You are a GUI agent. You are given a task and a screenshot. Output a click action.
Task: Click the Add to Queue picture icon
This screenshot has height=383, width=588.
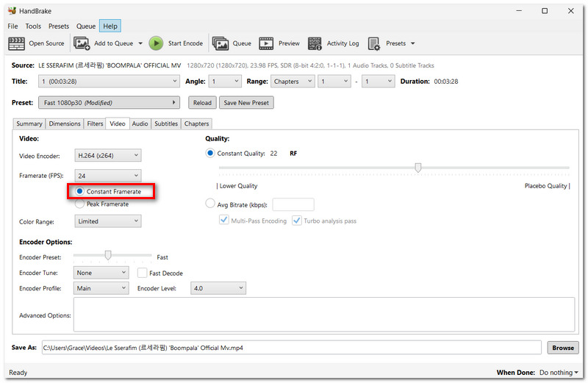(82, 43)
